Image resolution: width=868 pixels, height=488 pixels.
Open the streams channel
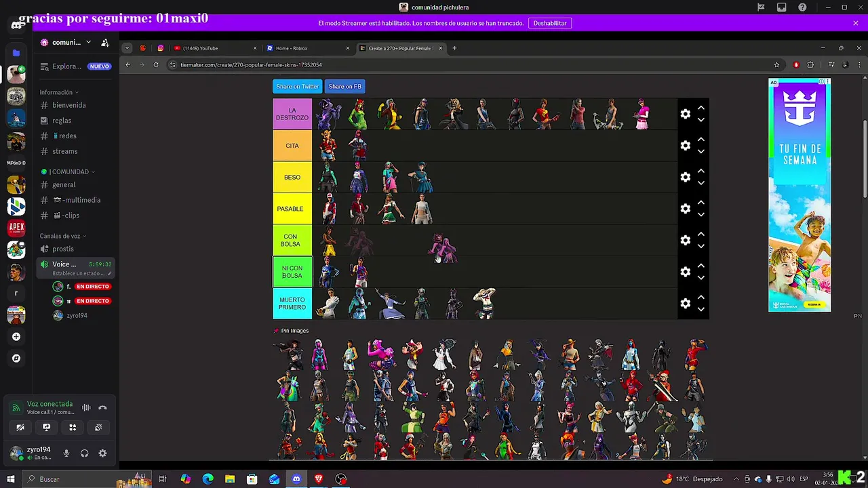point(75,151)
